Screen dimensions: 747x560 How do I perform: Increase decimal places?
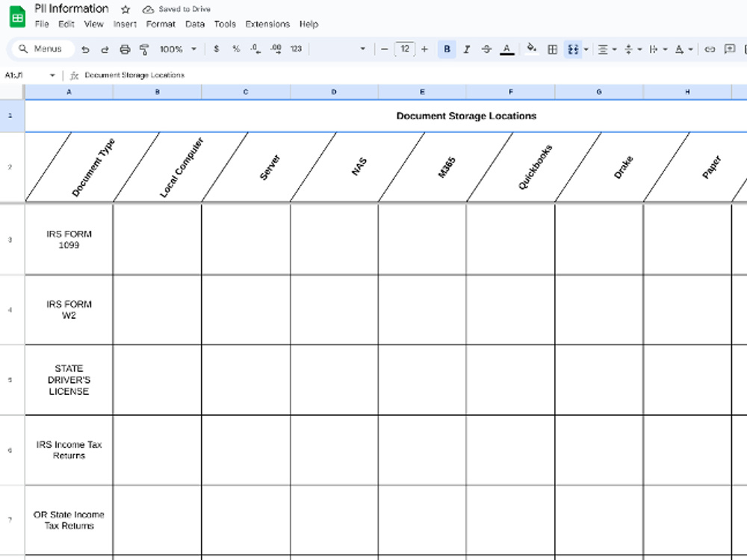[x=276, y=49]
